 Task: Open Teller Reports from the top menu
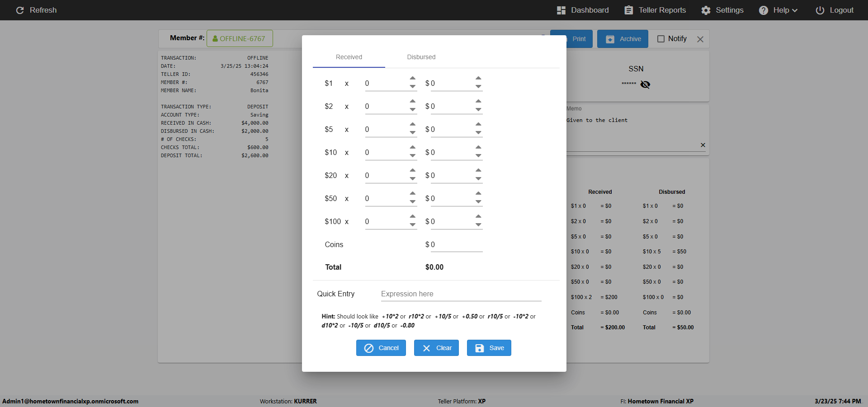pos(655,10)
